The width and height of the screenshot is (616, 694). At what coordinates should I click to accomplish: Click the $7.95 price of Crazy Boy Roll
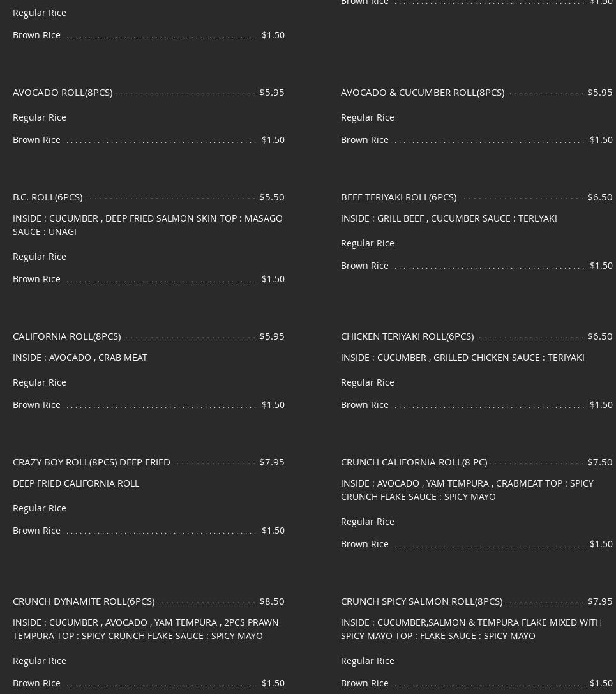pos(272,462)
